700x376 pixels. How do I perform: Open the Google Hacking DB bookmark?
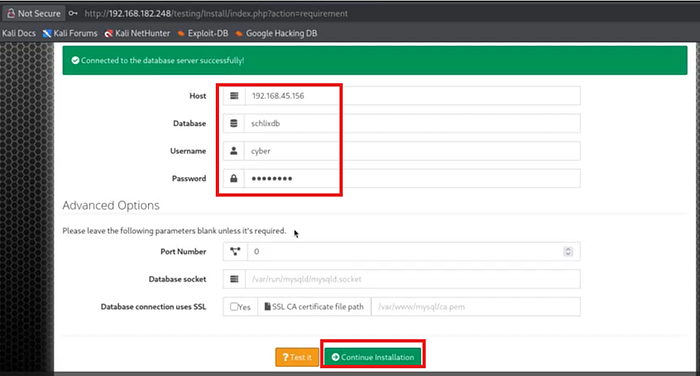(x=276, y=33)
